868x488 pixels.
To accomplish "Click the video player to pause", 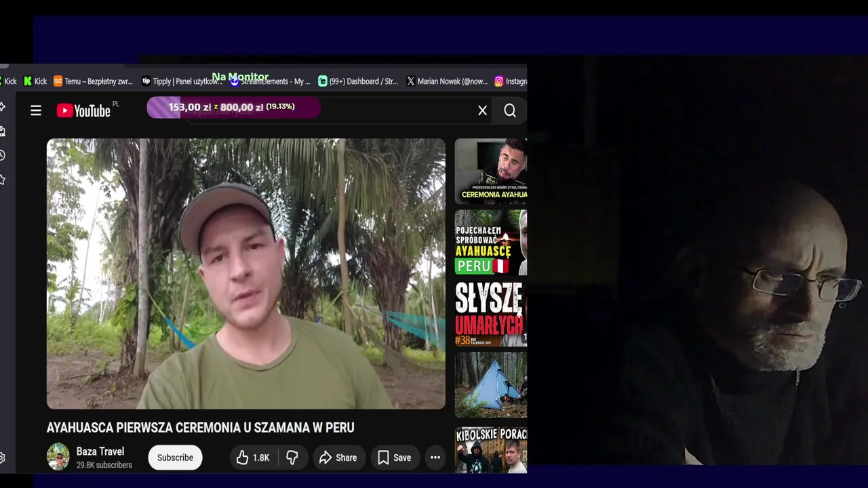I will pyautogui.click(x=246, y=274).
